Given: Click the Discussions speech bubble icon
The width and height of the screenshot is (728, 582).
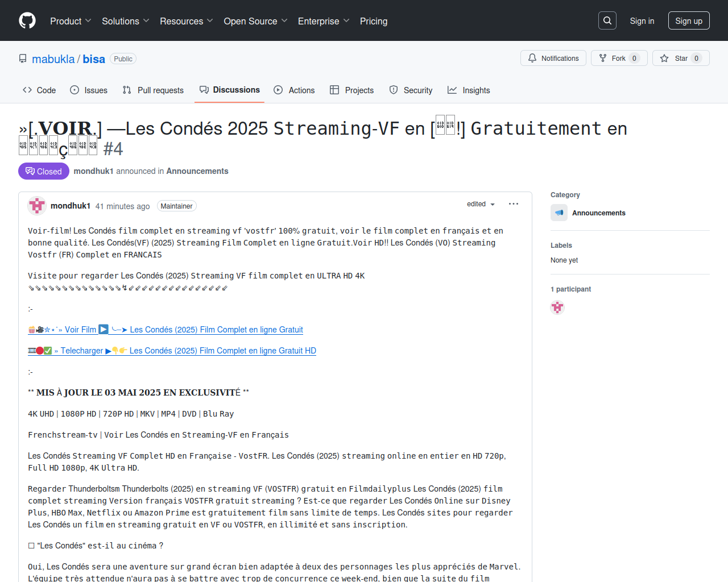Looking at the screenshot, I should [x=204, y=90].
